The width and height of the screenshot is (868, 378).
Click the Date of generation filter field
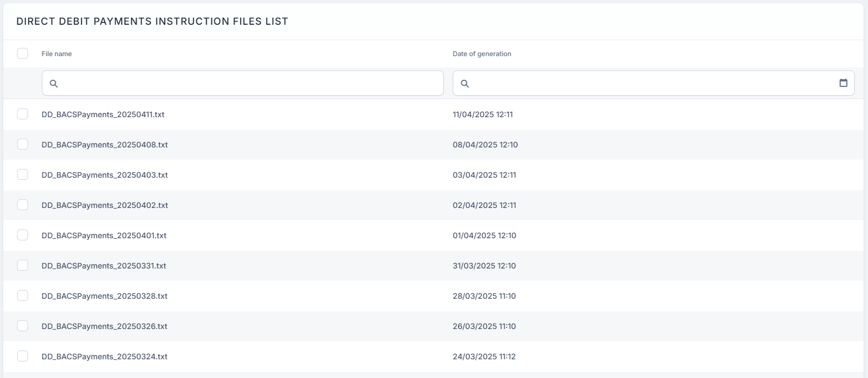point(650,83)
